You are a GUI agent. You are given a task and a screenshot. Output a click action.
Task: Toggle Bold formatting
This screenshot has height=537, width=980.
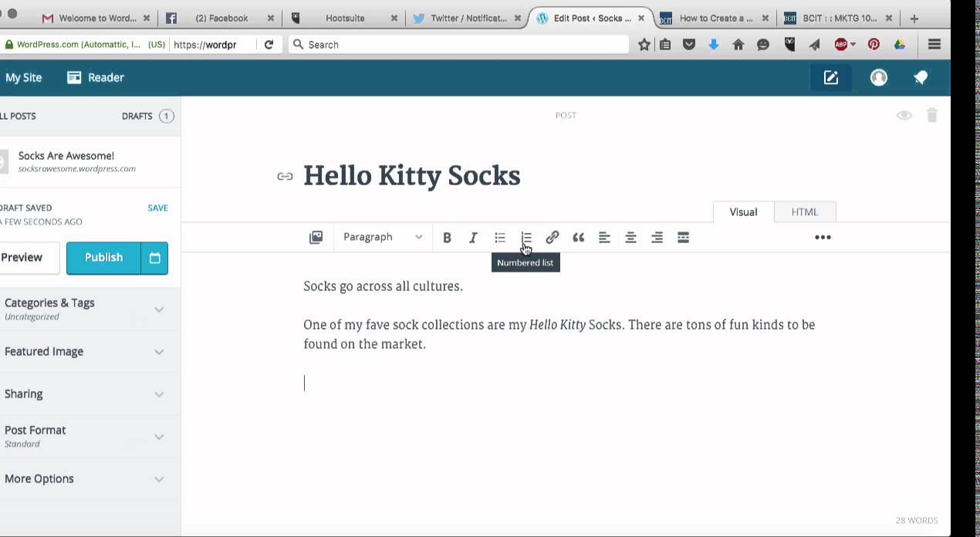[447, 238]
